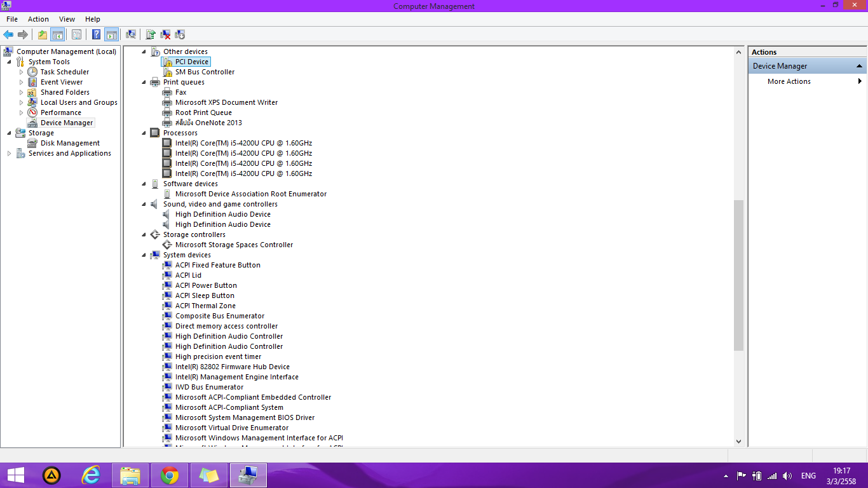This screenshot has height=488, width=868.
Task: Click the Uninstall device red X icon
Action: pyautogui.click(x=165, y=34)
